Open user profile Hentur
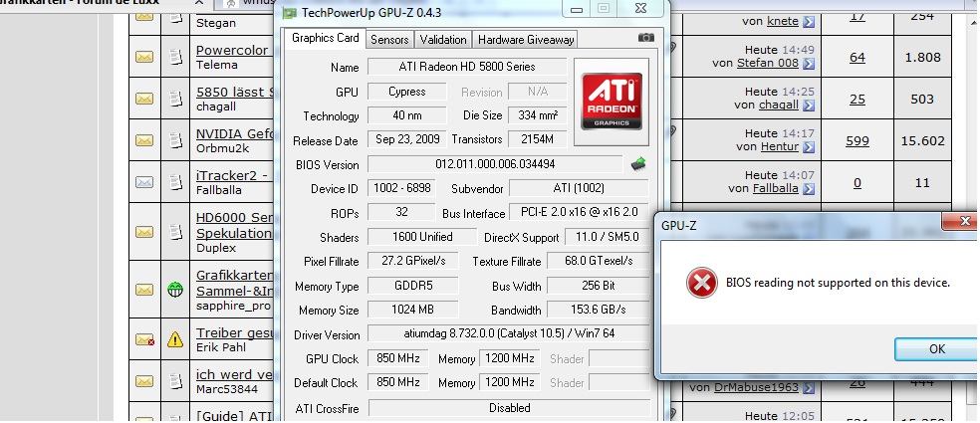 click(780, 147)
